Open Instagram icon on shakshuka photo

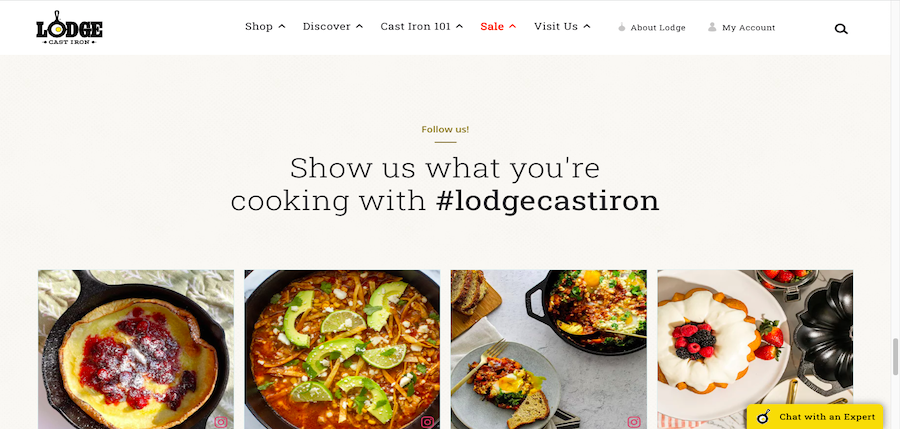(x=634, y=422)
